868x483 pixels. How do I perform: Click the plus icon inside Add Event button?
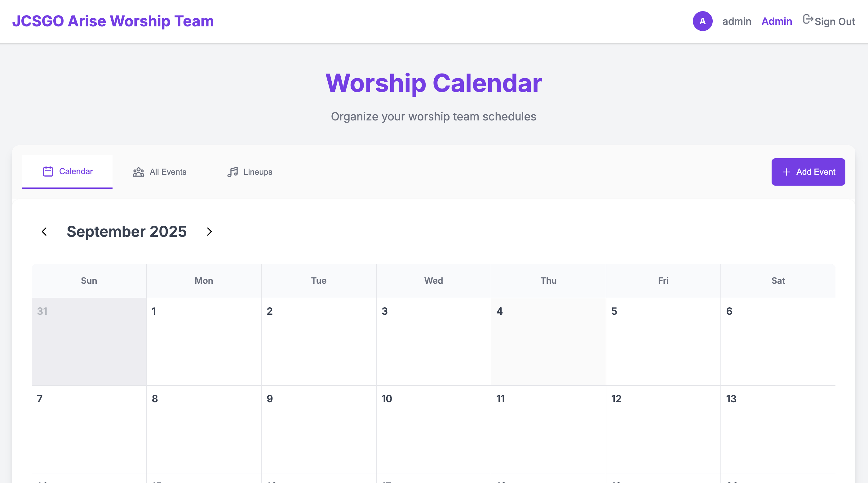(x=786, y=172)
